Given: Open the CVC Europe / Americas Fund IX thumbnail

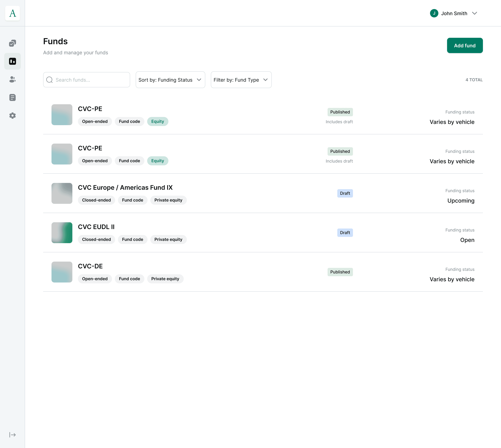Looking at the screenshot, I should [62, 193].
